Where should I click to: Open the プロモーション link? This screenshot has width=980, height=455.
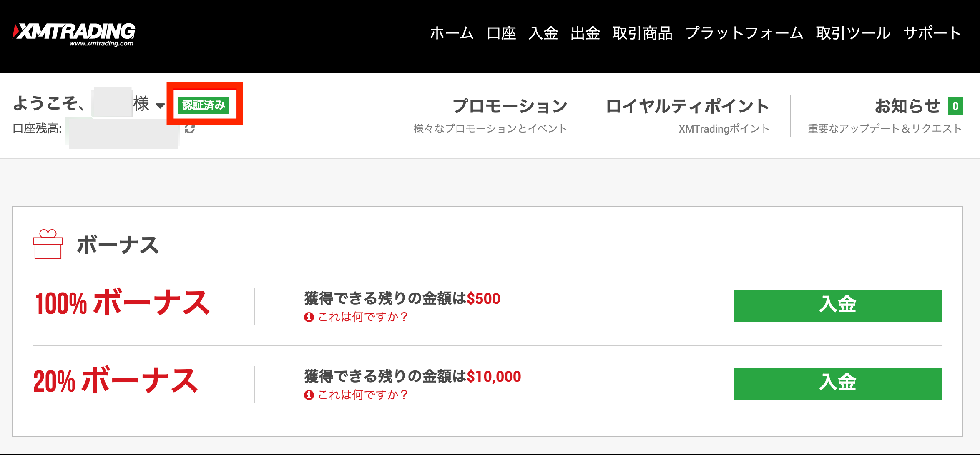[510, 106]
